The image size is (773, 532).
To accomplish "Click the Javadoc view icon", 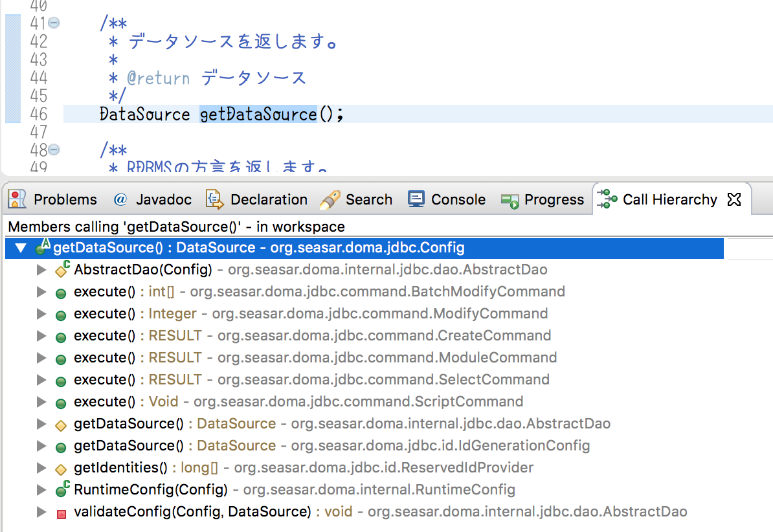I will pyautogui.click(x=122, y=199).
